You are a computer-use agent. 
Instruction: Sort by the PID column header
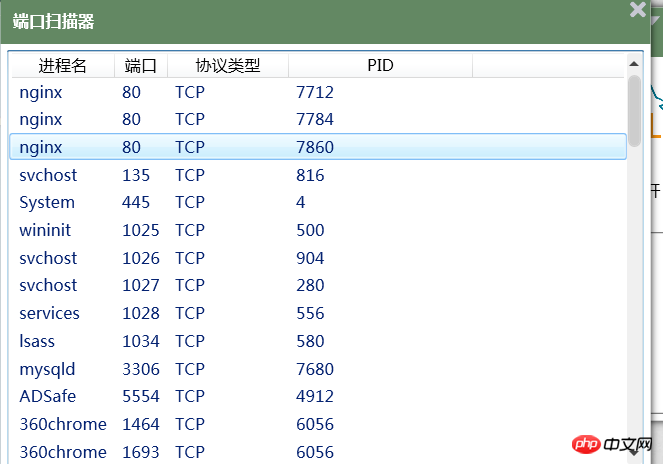[x=380, y=66]
